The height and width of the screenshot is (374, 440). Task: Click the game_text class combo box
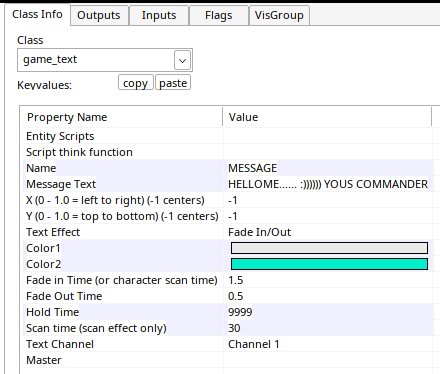pos(105,60)
